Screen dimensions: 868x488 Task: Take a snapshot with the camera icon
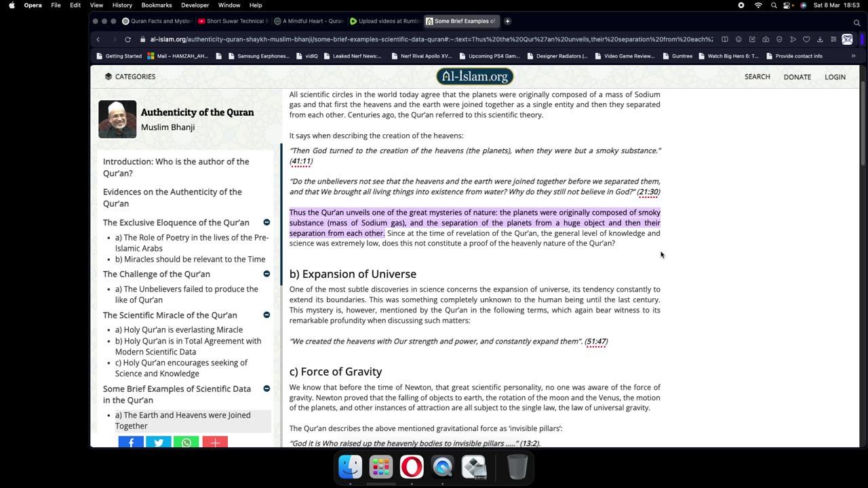tap(766, 39)
